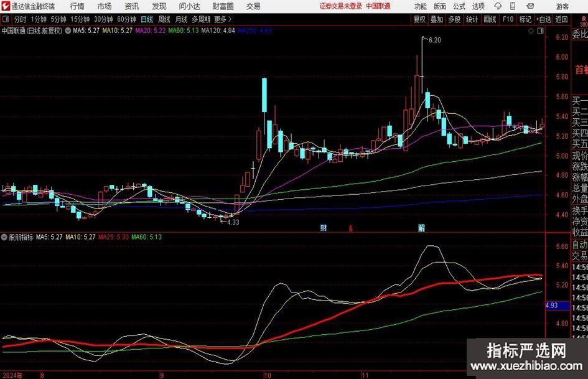Switch to the 分时 period tab
Screen dimensions: 588x379
pyautogui.click(x=21, y=19)
